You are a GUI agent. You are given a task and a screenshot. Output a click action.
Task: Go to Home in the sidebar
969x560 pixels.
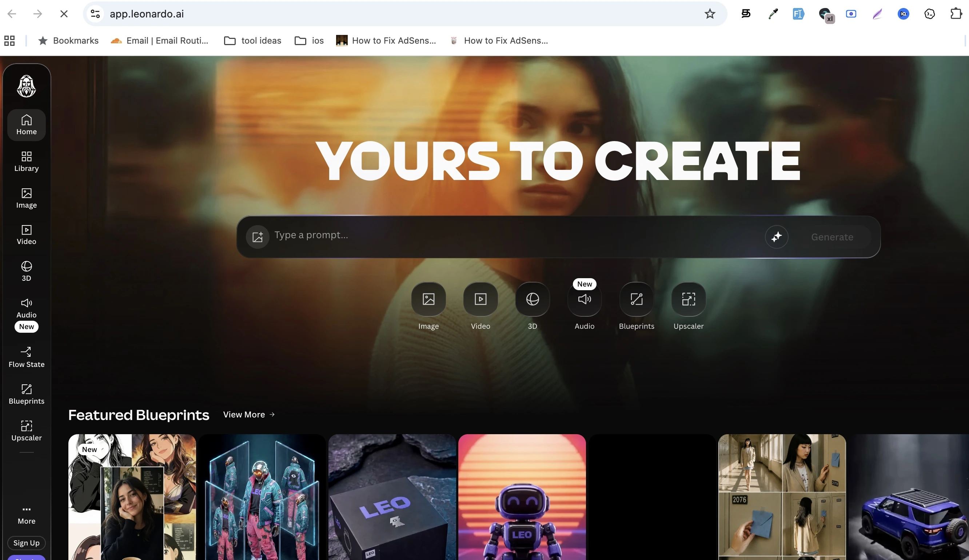tap(27, 125)
